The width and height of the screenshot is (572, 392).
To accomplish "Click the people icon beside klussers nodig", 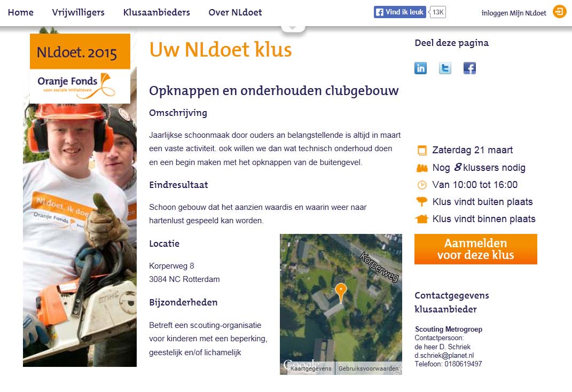I will pos(422,168).
